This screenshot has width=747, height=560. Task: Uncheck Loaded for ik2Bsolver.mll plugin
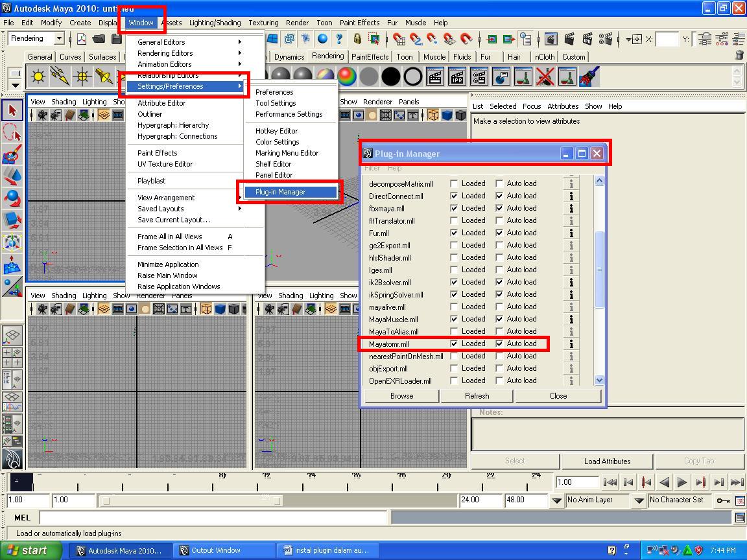point(453,282)
